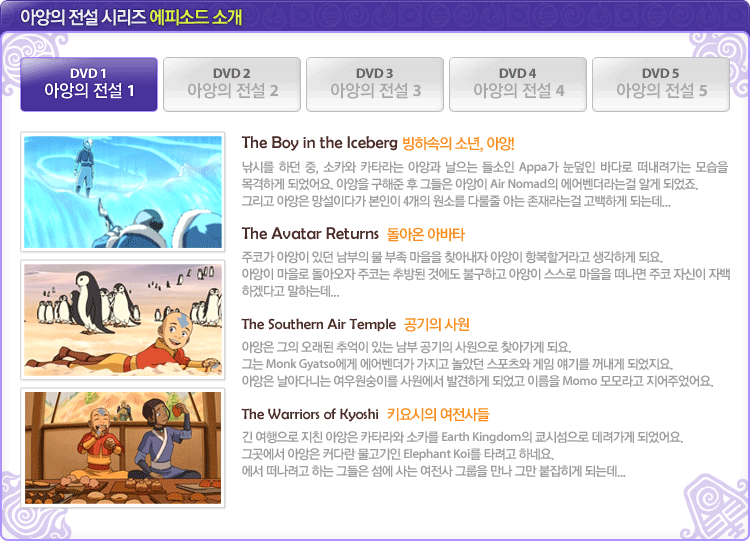Open the penguins with Aang thumbnail
750x546 pixels.
pos(123,320)
